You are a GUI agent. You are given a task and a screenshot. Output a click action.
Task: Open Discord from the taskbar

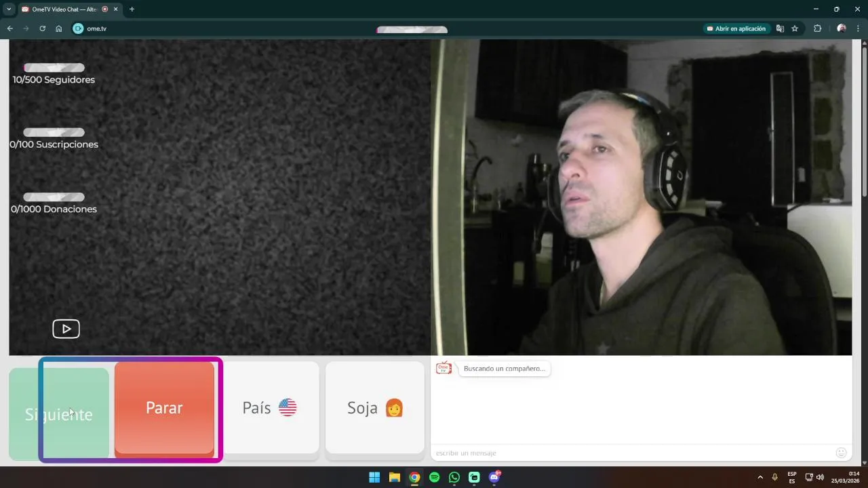[494, 477]
